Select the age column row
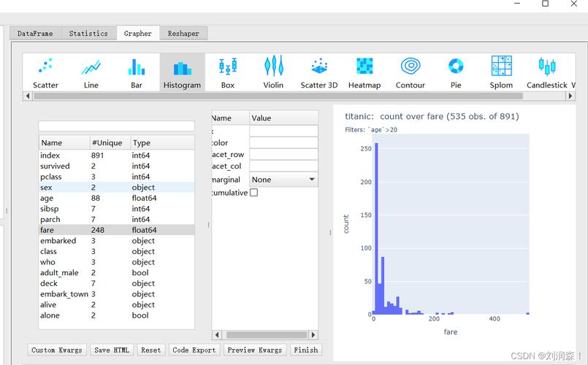Viewport: 588px width, 365px height. 117,198
